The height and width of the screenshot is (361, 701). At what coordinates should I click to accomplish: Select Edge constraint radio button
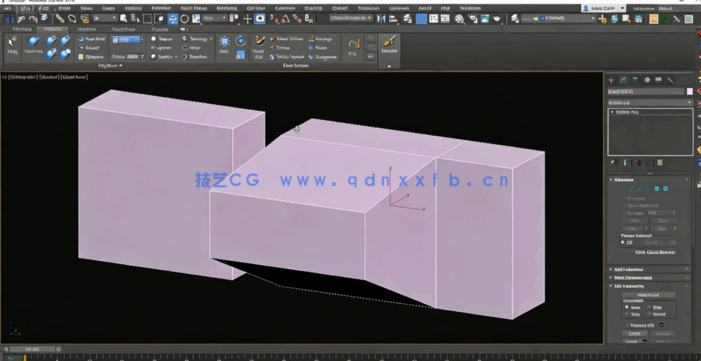649,307
